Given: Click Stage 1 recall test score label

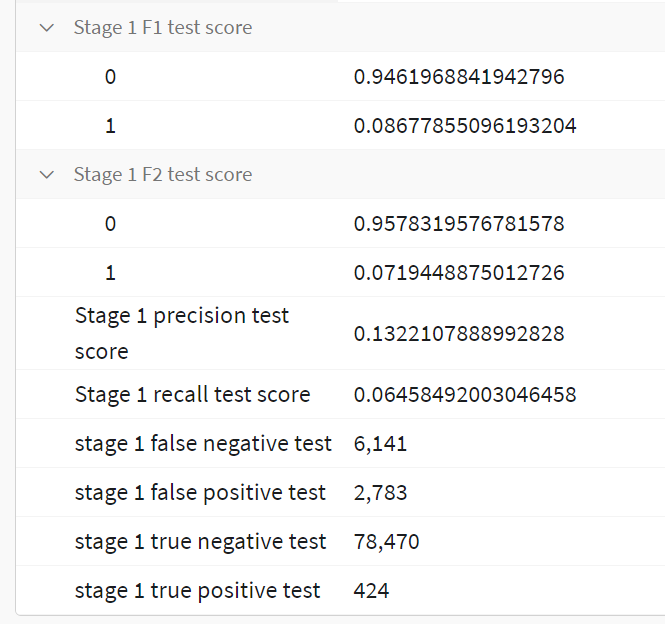Looking at the screenshot, I should tap(193, 395).
